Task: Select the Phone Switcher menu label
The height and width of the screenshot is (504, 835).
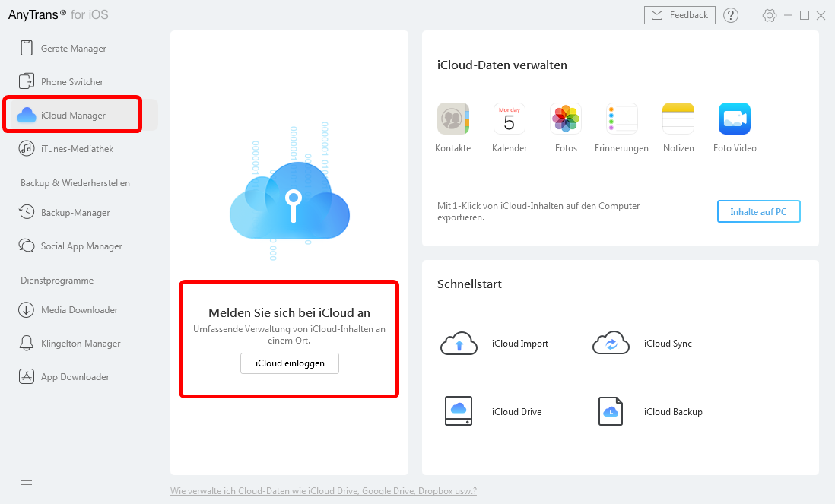Action: [x=72, y=82]
